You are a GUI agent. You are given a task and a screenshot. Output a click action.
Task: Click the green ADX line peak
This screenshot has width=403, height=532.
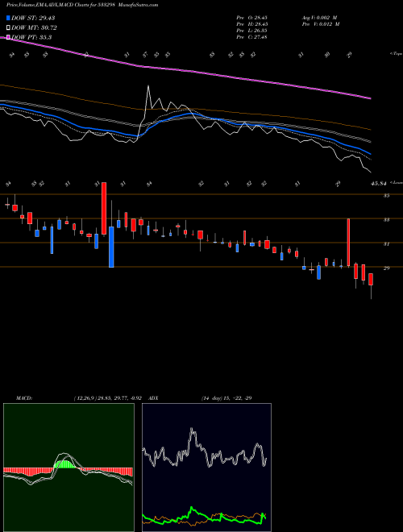pyautogui.click(x=193, y=509)
